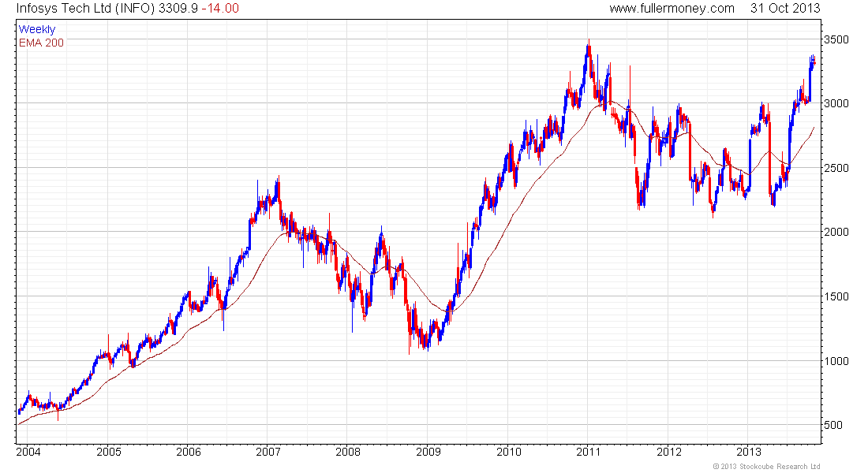Click the 2006 year axis label
868x473 pixels.
tap(189, 452)
